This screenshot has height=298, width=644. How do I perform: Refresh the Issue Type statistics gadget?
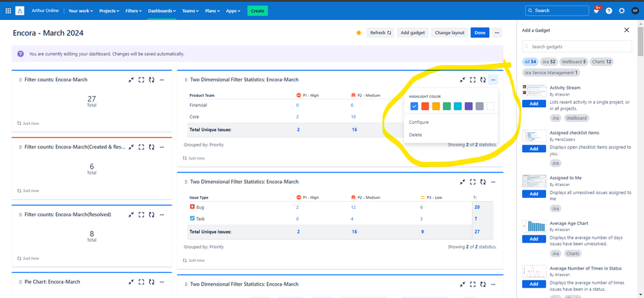click(x=483, y=182)
